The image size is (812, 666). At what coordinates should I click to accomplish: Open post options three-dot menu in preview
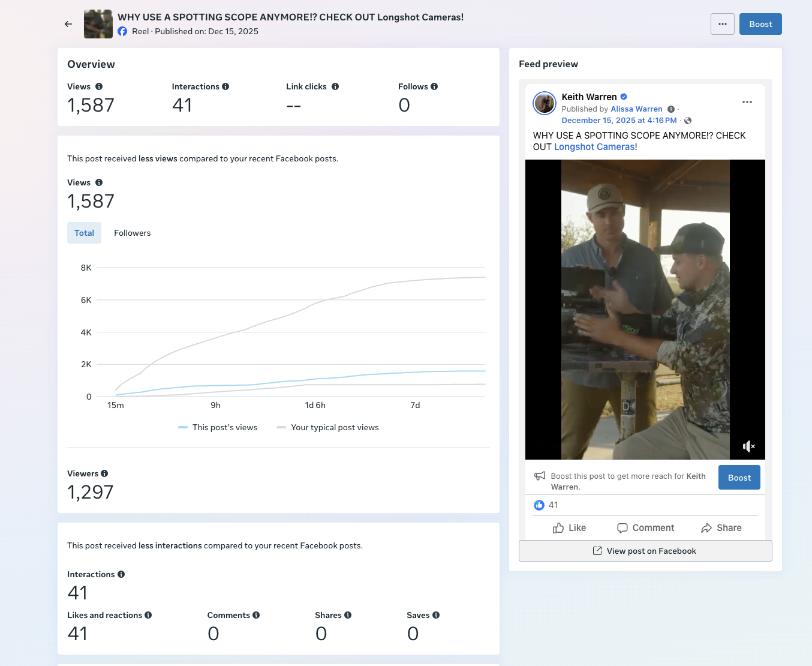pyautogui.click(x=747, y=102)
